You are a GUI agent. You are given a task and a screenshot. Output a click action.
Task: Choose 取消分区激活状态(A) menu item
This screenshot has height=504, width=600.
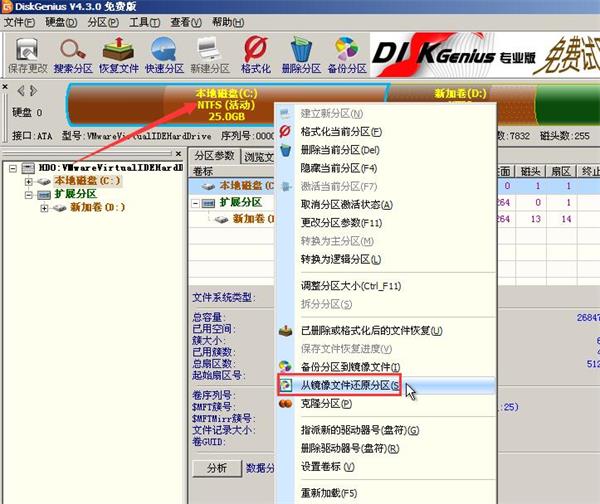346,205
